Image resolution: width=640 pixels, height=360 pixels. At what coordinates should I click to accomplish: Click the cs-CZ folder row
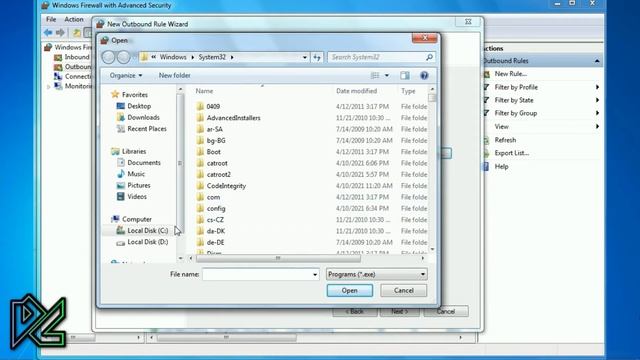pyautogui.click(x=311, y=220)
